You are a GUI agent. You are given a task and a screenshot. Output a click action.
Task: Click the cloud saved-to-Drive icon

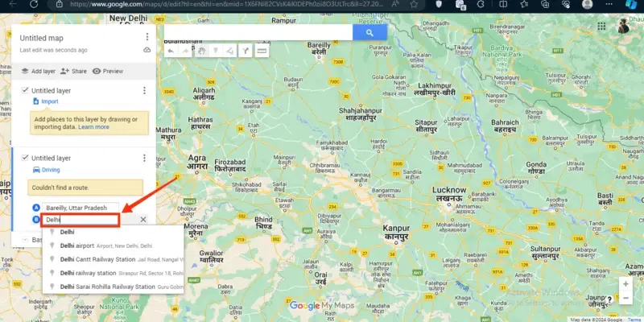click(147, 50)
